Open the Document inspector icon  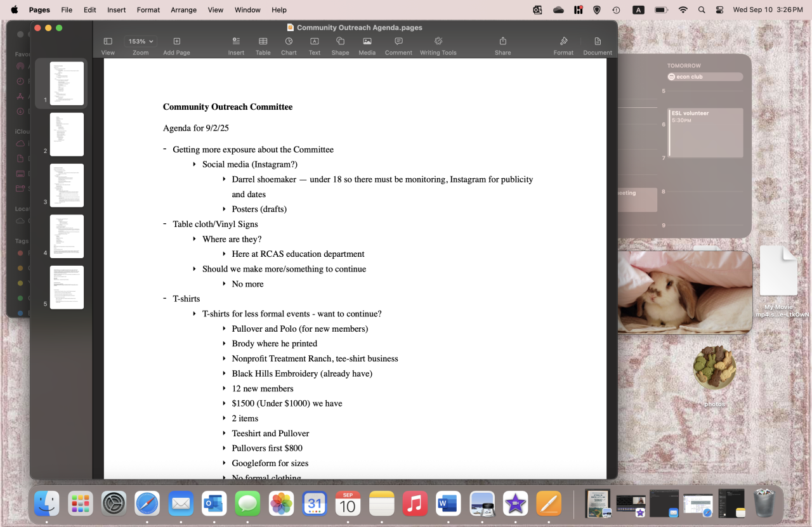pyautogui.click(x=598, y=41)
